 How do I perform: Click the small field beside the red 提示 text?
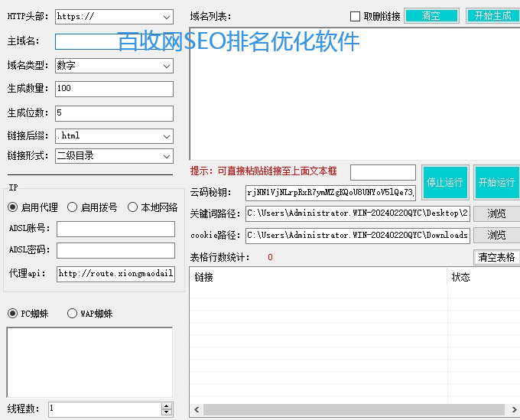(x=383, y=172)
